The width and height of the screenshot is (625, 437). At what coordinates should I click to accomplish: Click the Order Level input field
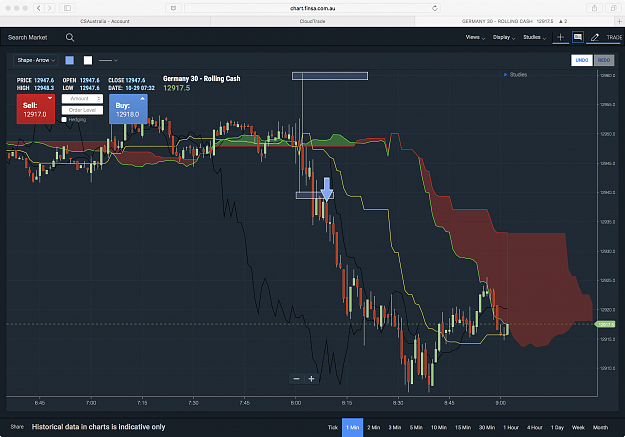tap(83, 110)
